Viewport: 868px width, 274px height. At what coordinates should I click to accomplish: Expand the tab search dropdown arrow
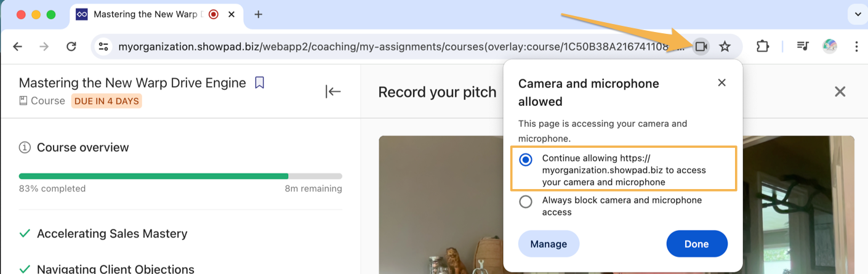pyautogui.click(x=857, y=14)
